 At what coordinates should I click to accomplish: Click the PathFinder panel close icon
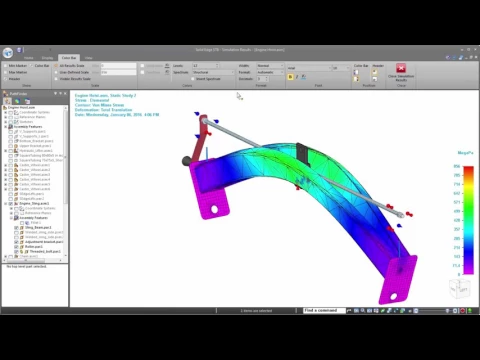pyautogui.click(x=65, y=94)
